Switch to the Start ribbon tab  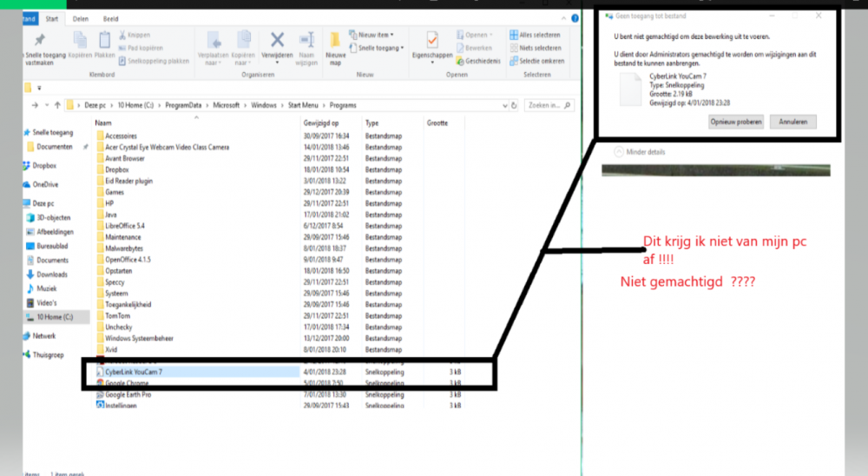[52, 19]
